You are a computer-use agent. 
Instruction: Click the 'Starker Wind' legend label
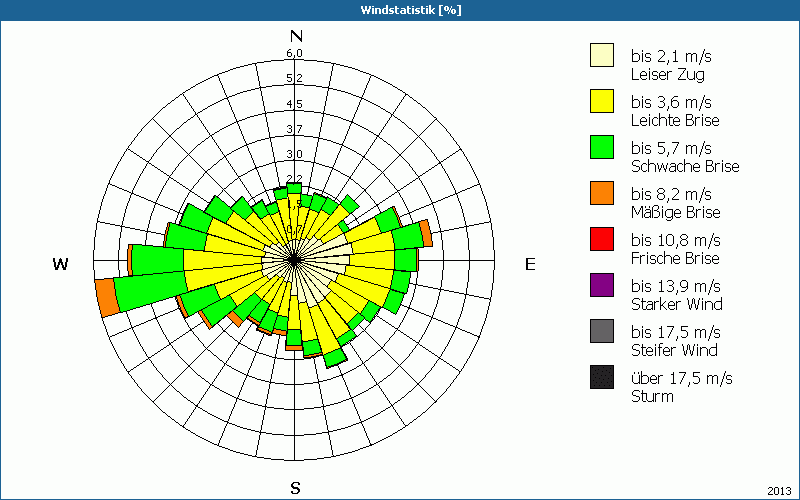677,304
